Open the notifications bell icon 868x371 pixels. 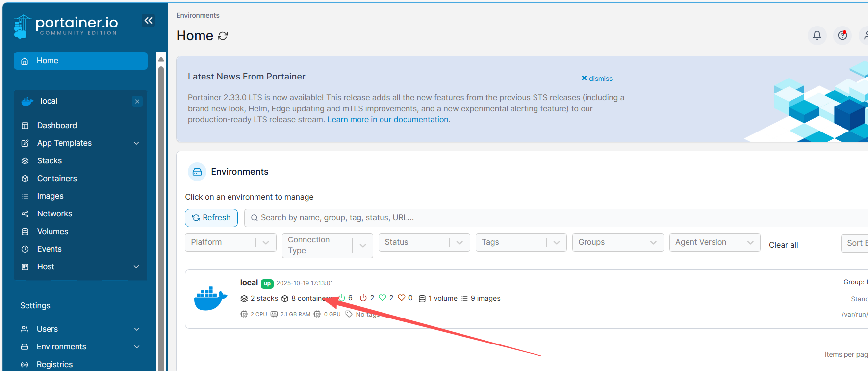[817, 35]
